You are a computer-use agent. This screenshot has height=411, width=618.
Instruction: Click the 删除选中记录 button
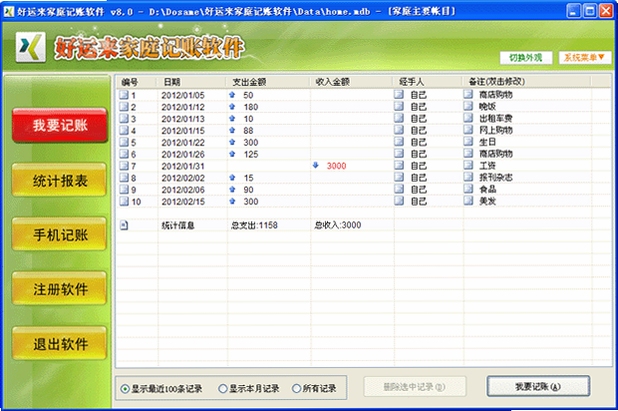click(x=415, y=387)
